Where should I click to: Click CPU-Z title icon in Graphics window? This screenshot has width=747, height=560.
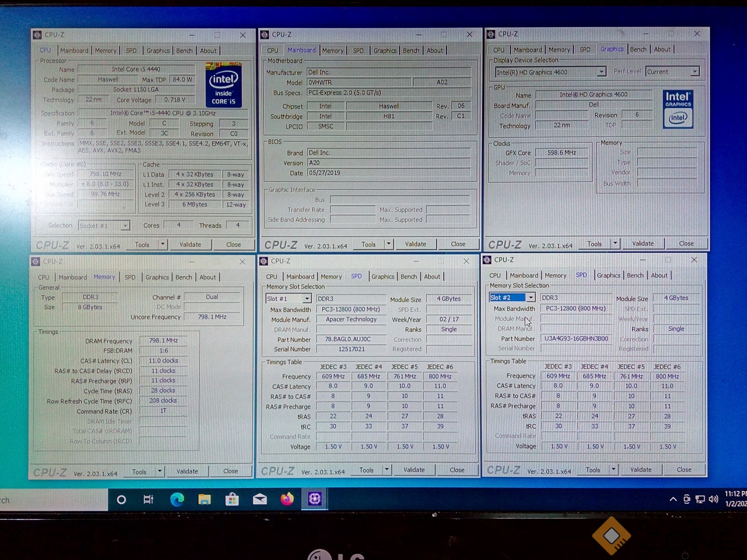pos(491,34)
